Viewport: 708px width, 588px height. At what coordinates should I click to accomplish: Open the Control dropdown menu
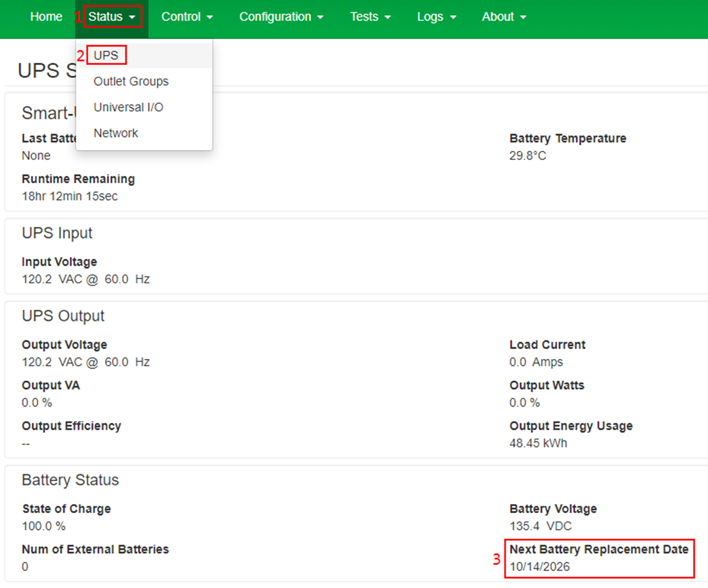[187, 17]
